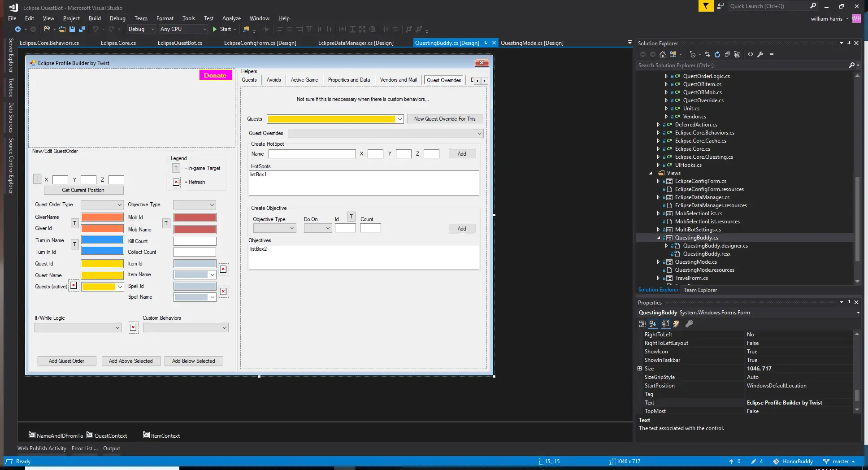868x470 pixels.
Task: Click the feedback notification flag icon
Action: [x=706, y=6]
